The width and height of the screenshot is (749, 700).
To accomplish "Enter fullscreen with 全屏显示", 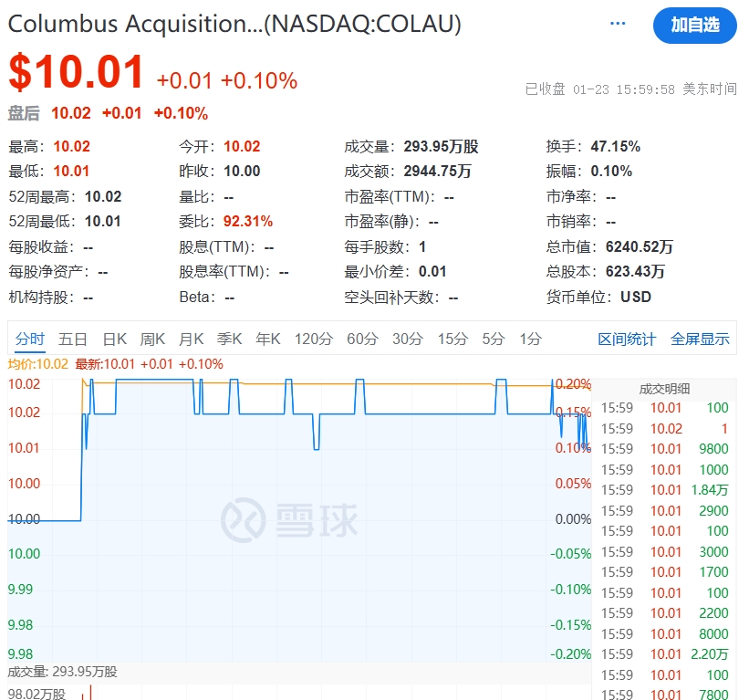I will click(700, 338).
